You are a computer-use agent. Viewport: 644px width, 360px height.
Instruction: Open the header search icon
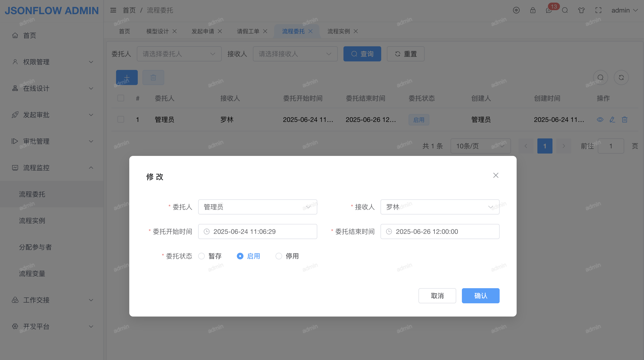[565, 10]
